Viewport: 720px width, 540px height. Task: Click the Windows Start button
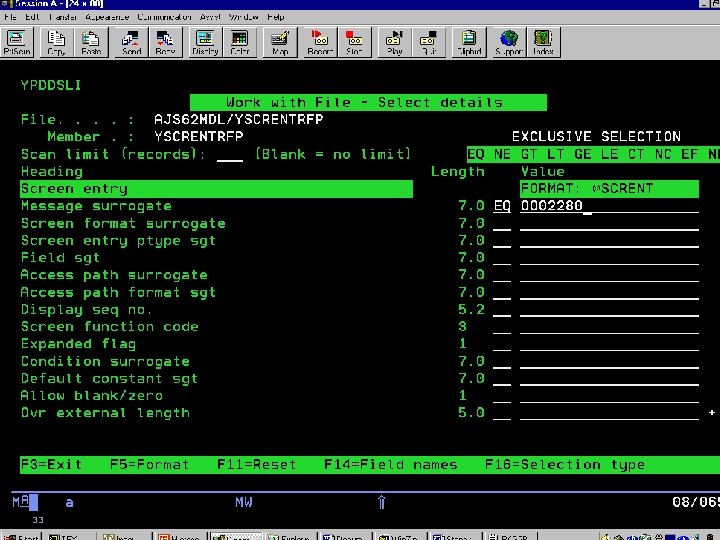point(23,536)
